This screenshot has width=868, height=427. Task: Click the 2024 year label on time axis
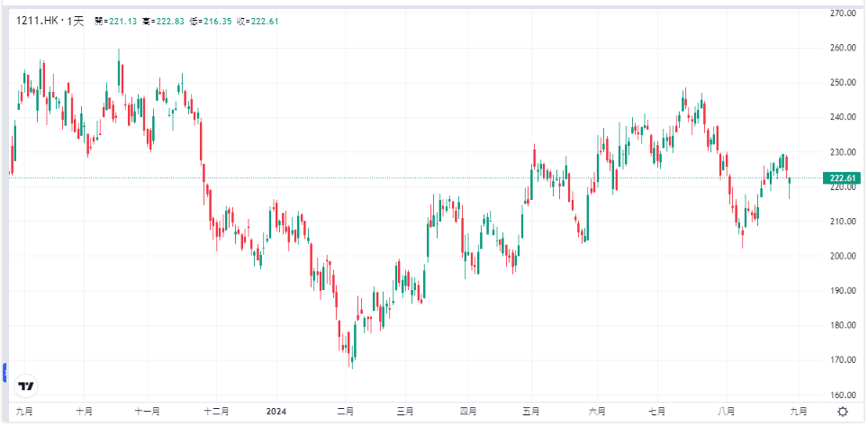point(276,412)
